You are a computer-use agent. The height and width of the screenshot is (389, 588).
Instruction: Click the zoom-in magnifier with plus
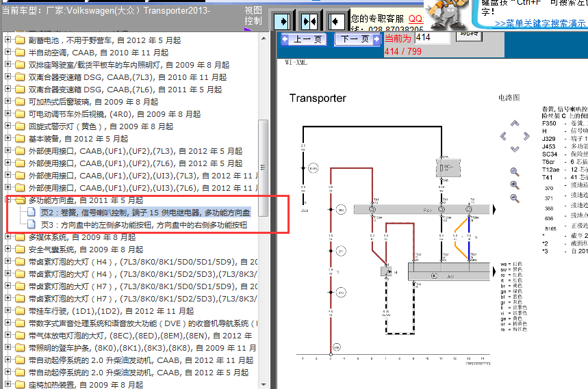click(515, 185)
